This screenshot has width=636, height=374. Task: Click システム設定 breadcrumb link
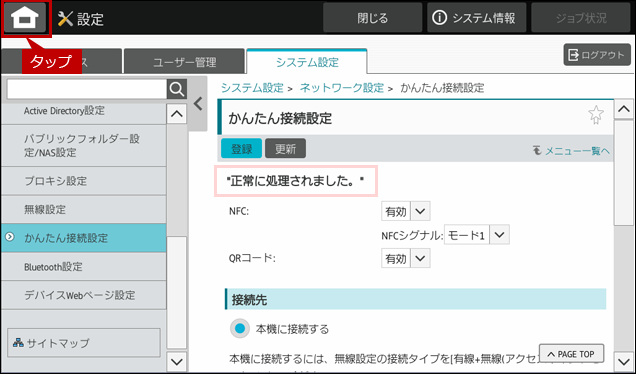coord(252,88)
